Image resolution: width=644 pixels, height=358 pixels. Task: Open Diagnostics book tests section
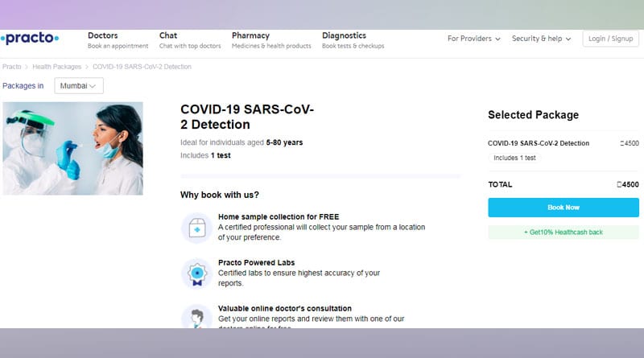tap(353, 40)
